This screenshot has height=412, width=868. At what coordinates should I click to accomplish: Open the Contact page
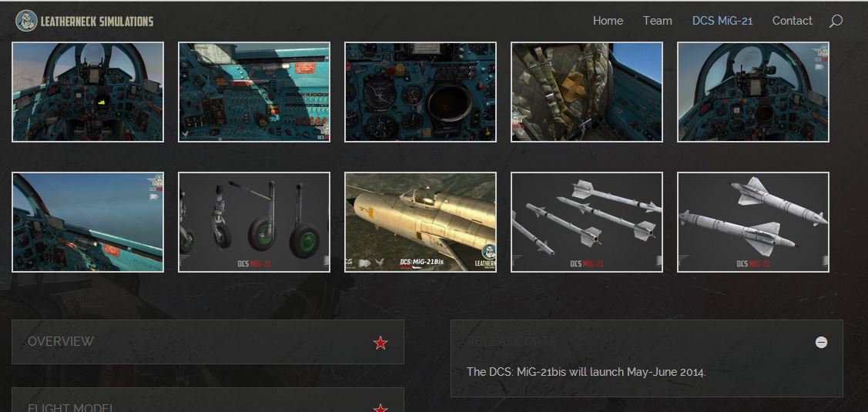click(x=793, y=21)
